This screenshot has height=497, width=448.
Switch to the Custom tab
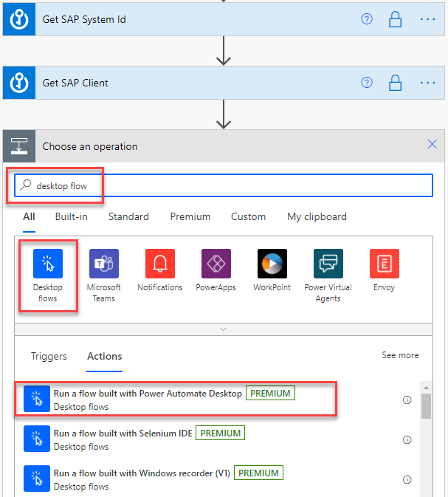point(248,217)
